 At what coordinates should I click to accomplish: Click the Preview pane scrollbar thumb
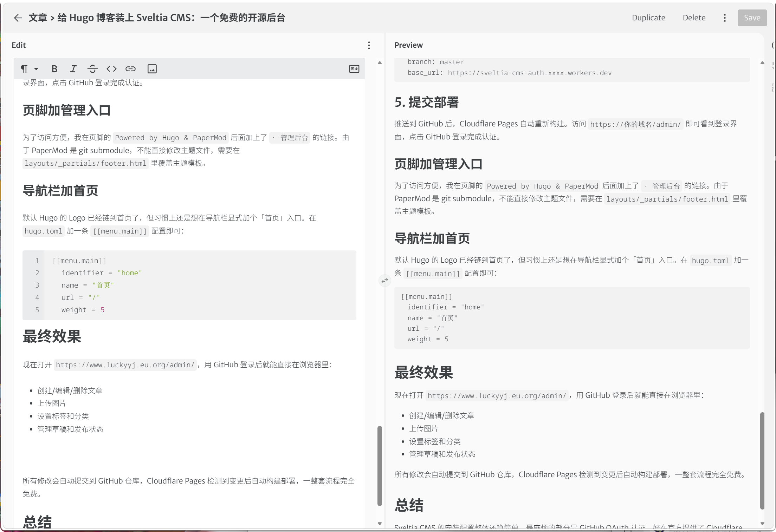(x=762, y=460)
